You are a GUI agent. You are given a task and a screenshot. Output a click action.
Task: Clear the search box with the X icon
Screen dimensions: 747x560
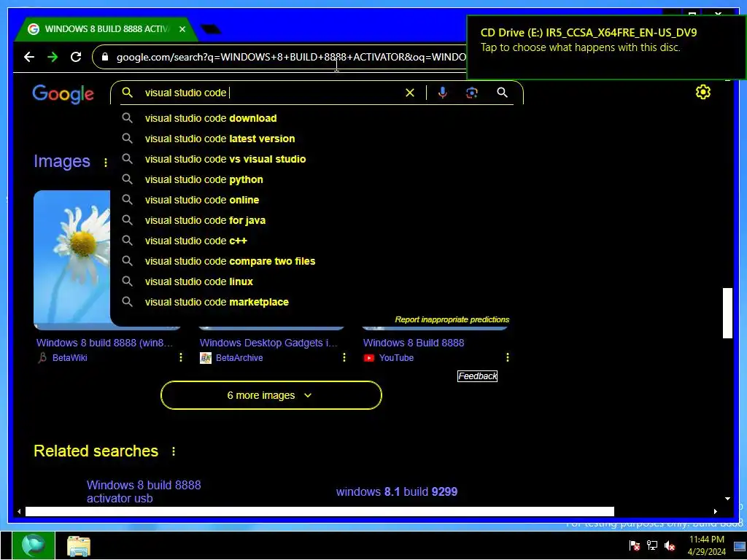[x=410, y=93]
